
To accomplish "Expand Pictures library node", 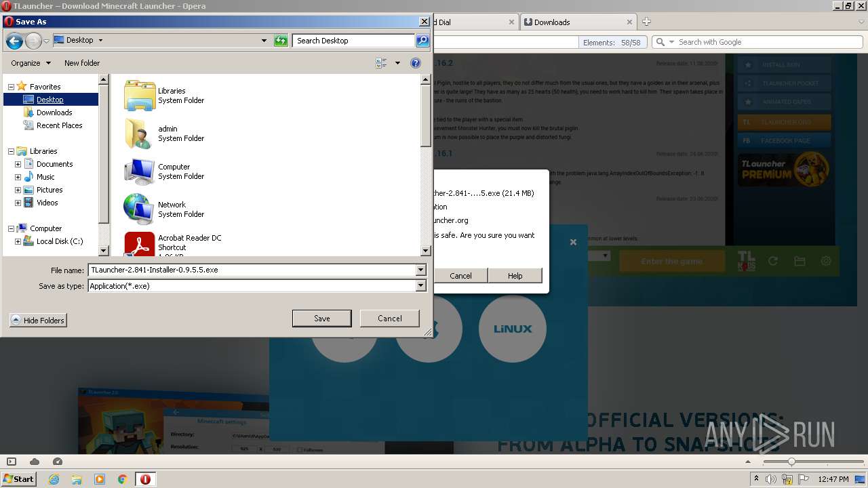I will (18, 190).
